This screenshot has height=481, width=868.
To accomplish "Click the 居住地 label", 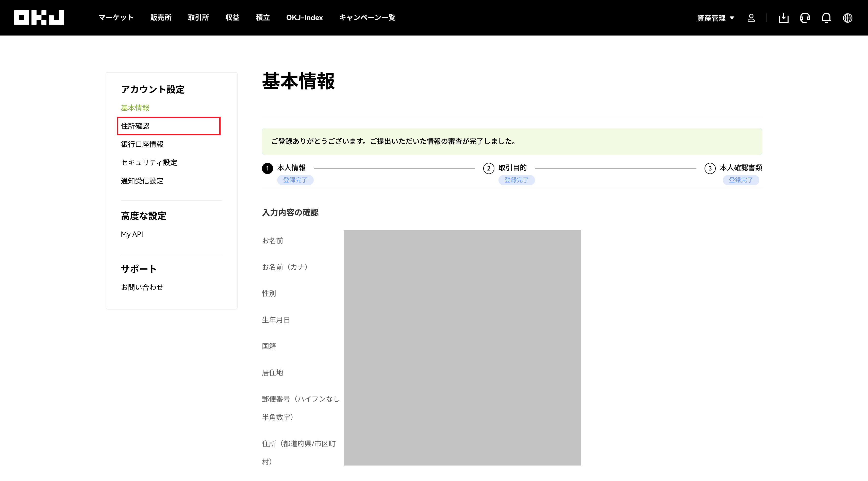I will tap(273, 372).
